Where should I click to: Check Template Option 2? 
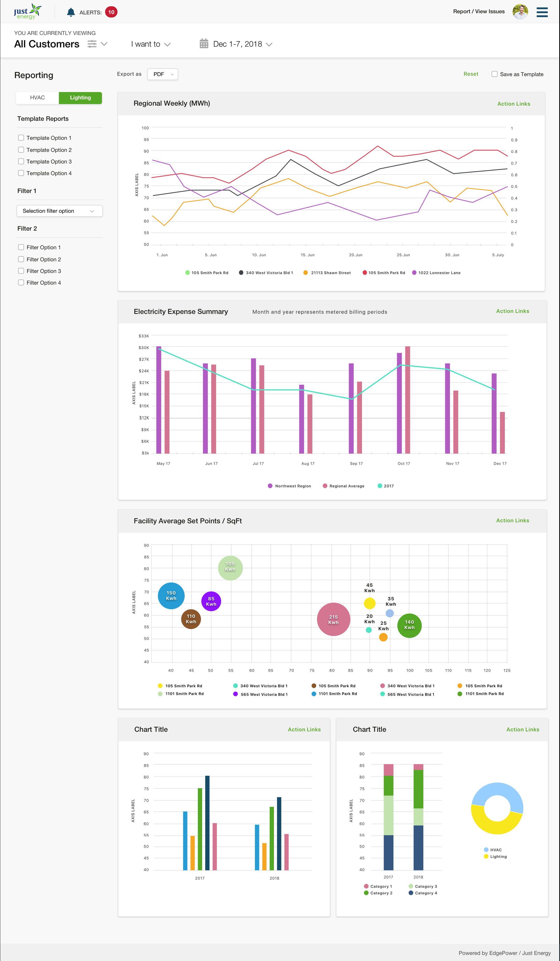point(21,150)
